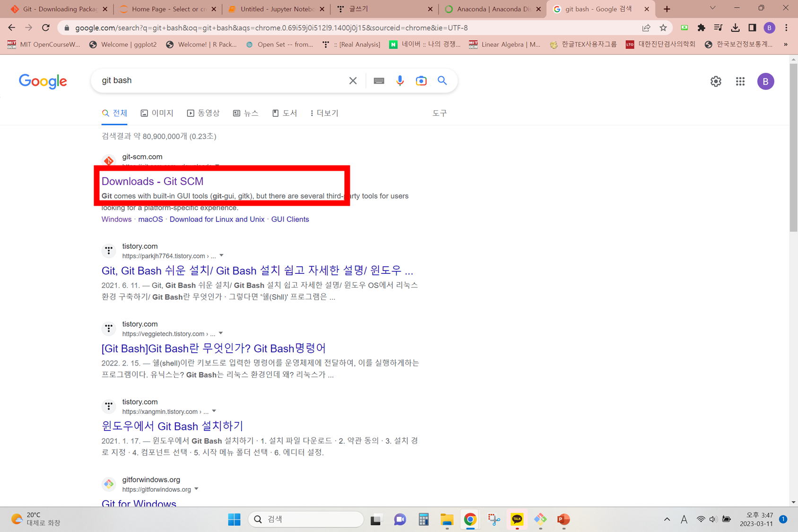Switch to 뉴스 results tab
Image resolution: width=798 pixels, height=532 pixels.
click(x=246, y=113)
